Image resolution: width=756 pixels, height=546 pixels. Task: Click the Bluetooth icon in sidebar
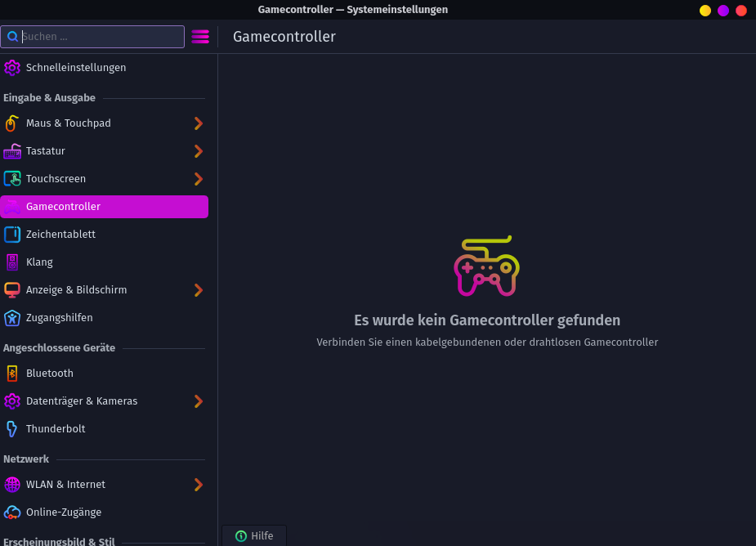tap(11, 374)
